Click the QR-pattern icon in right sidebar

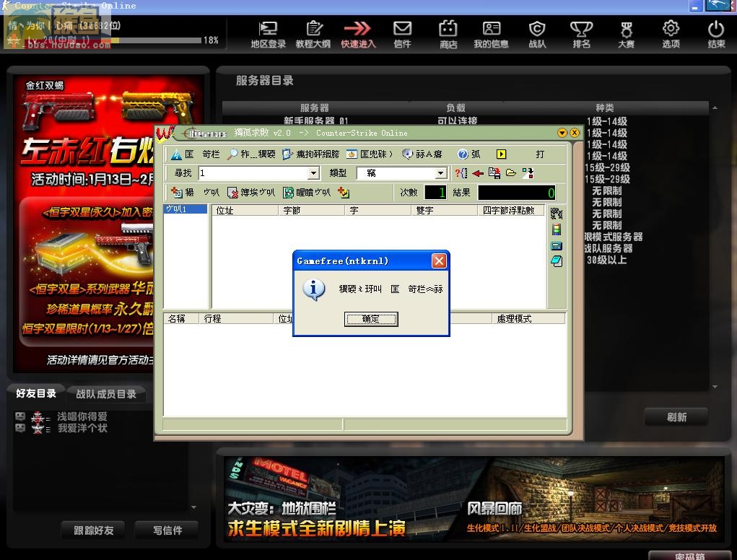coord(557,214)
